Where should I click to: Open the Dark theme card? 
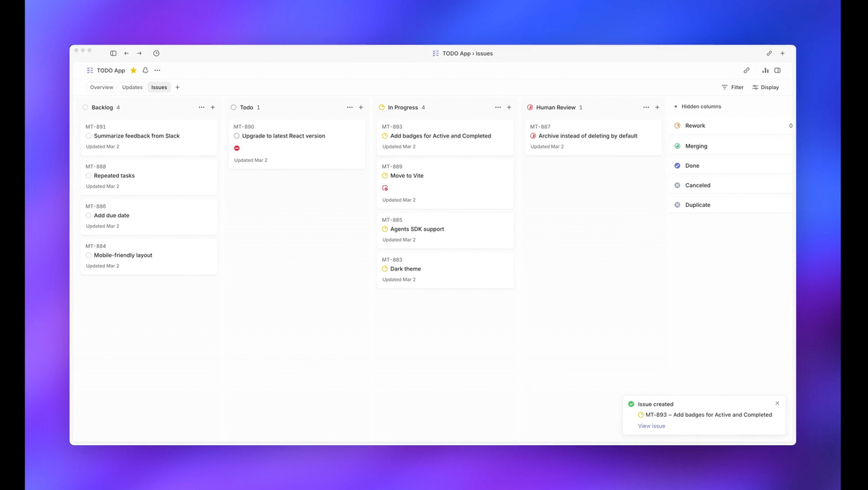point(445,271)
